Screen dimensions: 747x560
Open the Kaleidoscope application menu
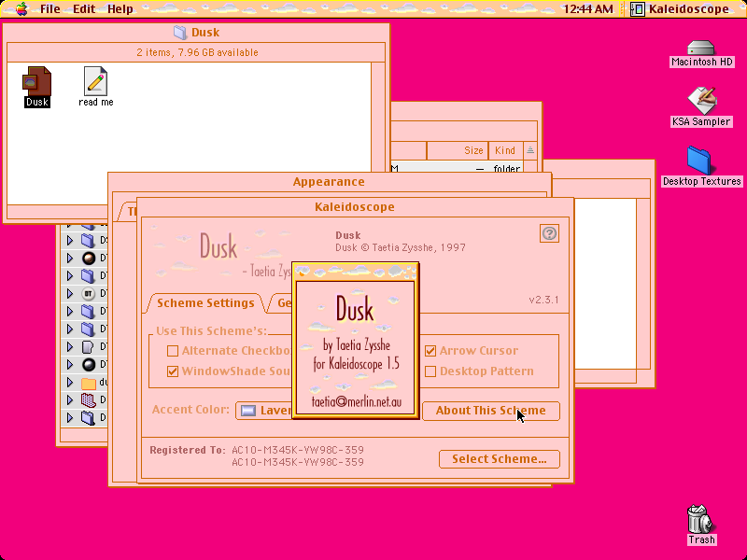pos(682,8)
